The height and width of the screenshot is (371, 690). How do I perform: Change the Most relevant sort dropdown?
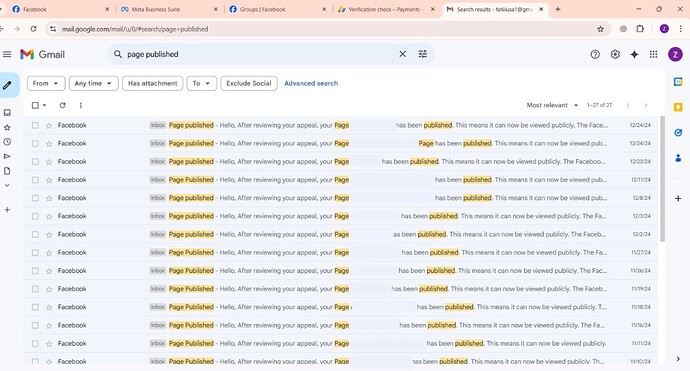point(552,105)
